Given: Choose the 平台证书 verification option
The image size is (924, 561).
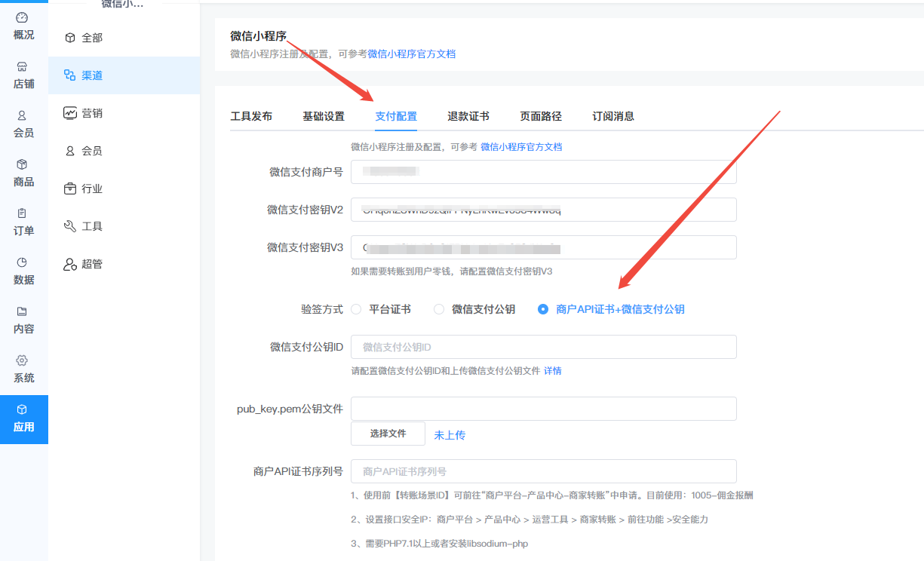Looking at the screenshot, I should (x=381, y=309).
